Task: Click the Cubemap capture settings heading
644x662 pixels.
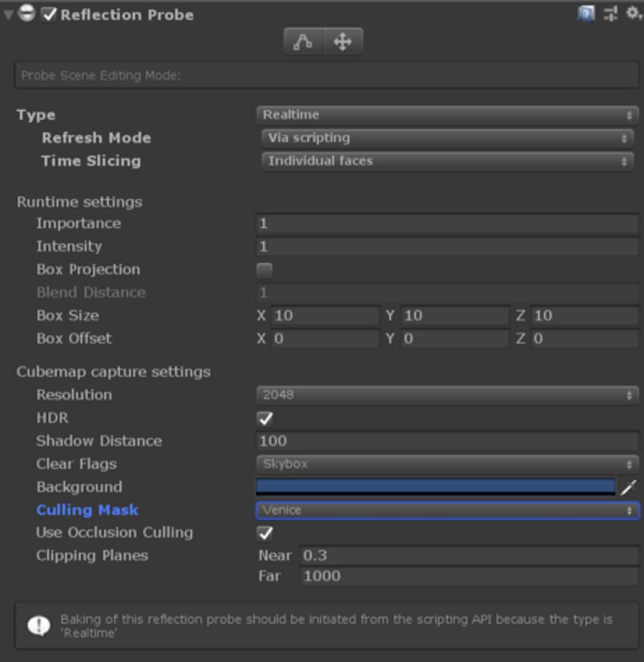Action: (x=113, y=372)
